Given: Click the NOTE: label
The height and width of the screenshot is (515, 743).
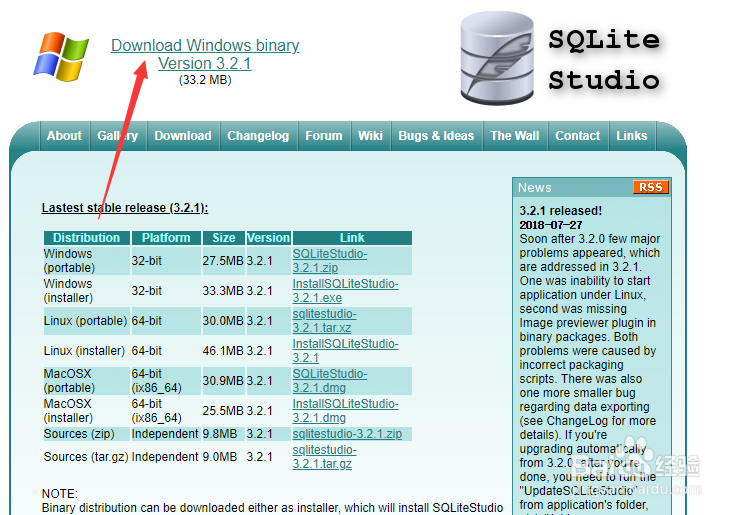Looking at the screenshot, I should coord(60,494).
